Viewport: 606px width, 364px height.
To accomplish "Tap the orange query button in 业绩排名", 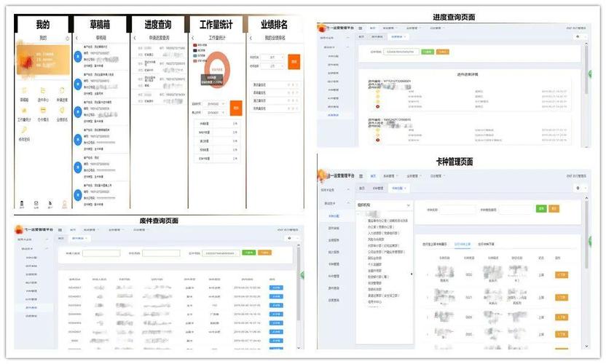I will (294, 62).
